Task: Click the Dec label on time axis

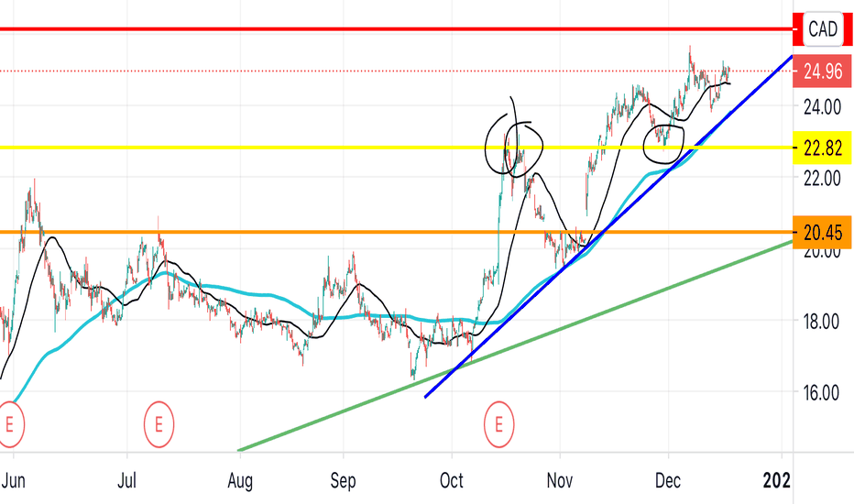Action: click(x=668, y=480)
